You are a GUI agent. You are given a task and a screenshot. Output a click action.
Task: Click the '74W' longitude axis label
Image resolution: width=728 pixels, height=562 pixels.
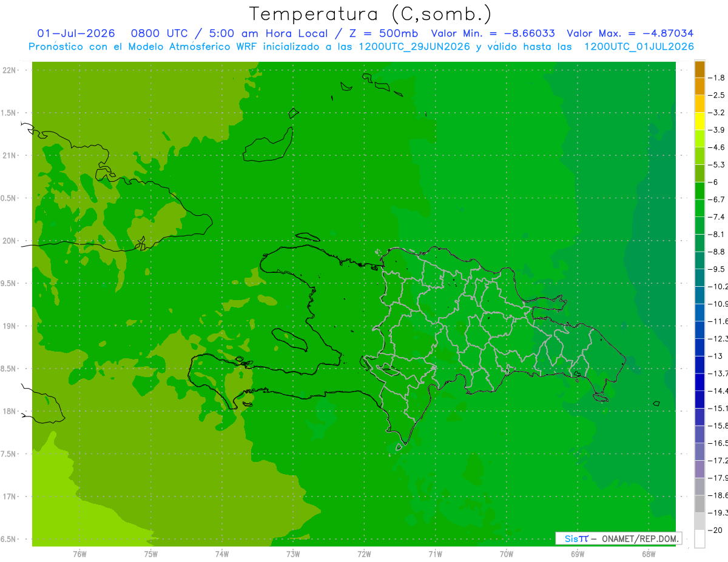pyautogui.click(x=222, y=554)
